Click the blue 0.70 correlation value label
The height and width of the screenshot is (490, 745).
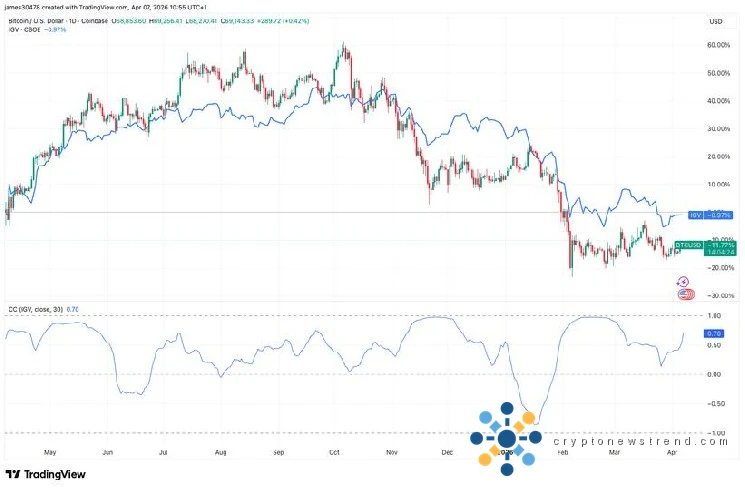coord(714,332)
